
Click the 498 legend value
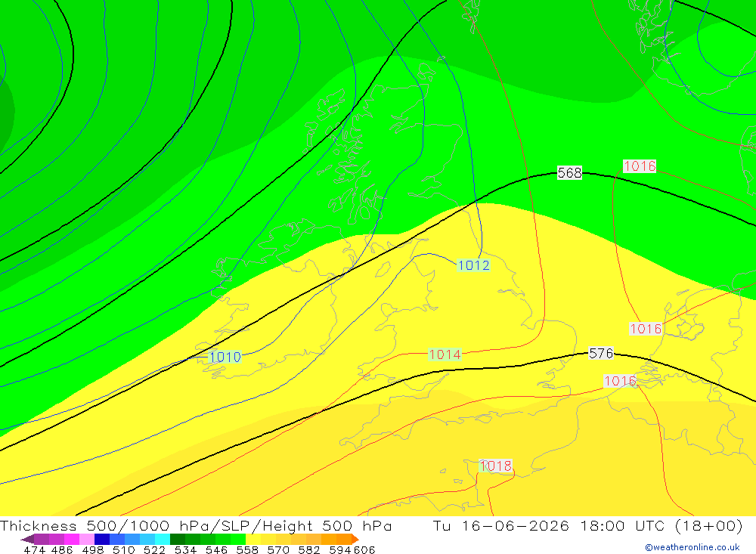click(x=93, y=549)
